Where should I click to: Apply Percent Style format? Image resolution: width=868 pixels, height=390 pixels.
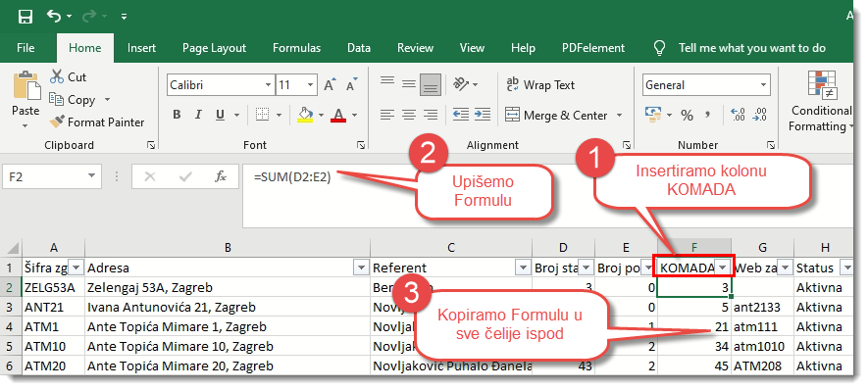(x=687, y=115)
